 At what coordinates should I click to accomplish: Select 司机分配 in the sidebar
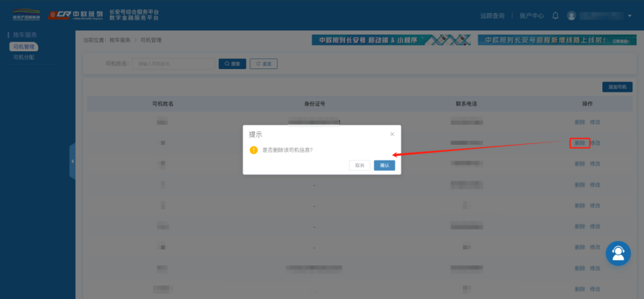[x=24, y=57]
